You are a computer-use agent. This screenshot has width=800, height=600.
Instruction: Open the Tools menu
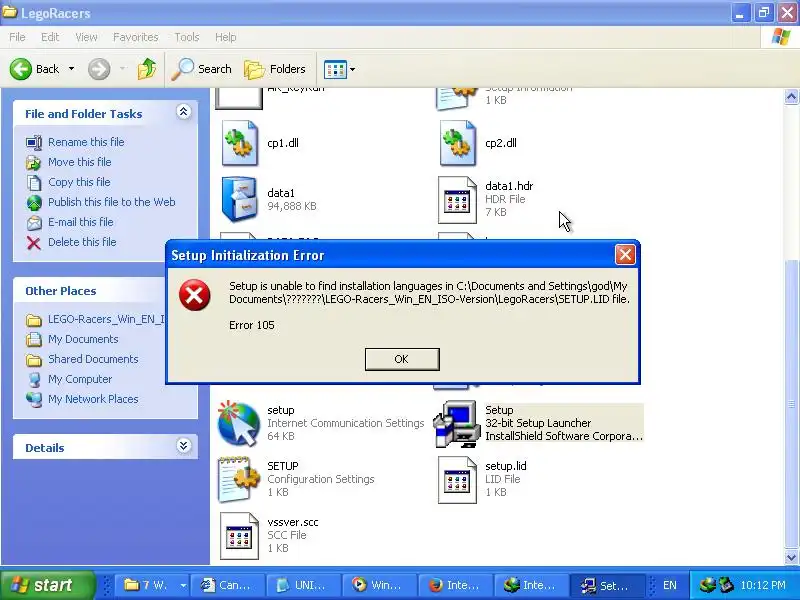[187, 37]
